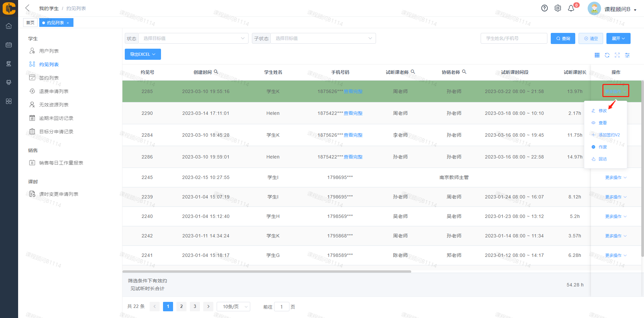Expand the 导出EXCEL dropdown button
The image size is (644, 318).
[x=143, y=54]
